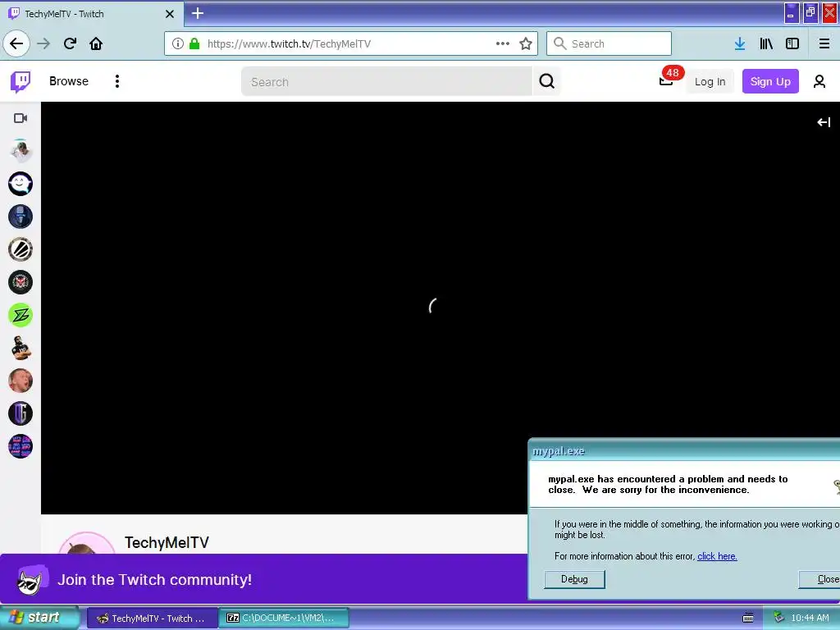Screen dimensions: 840x630
Task: Focus the Twitch search field
Action: click(x=387, y=81)
